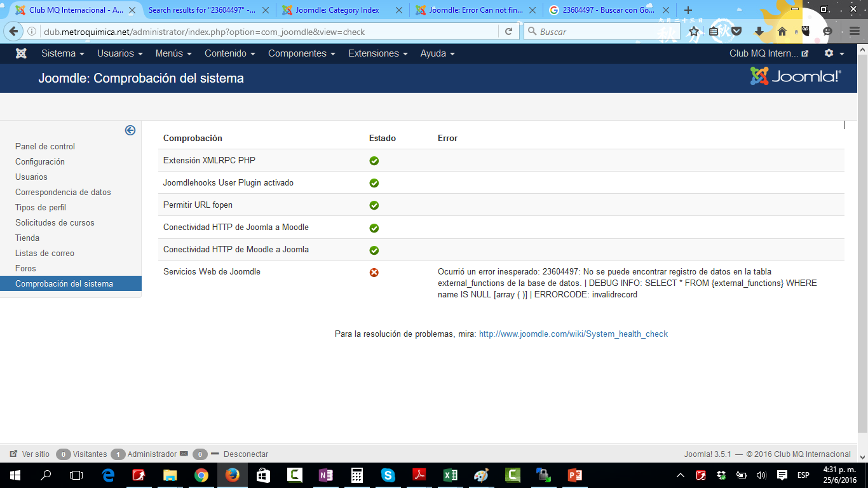Open Excel from the Windows taskbar
This screenshot has height=488, width=868.
coord(450,475)
